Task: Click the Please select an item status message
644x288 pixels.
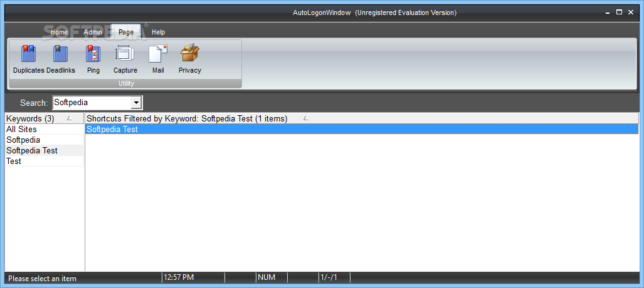Action: click(x=42, y=279)
